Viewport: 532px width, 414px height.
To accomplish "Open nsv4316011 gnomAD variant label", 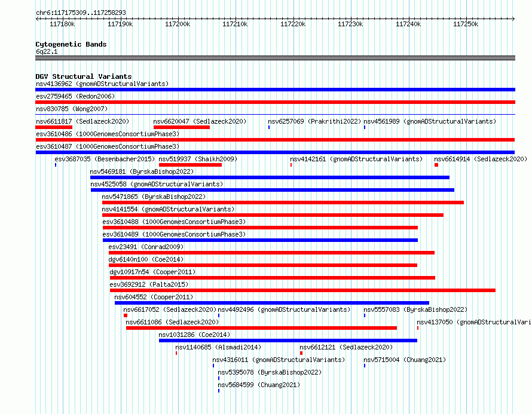I will coord(279,360).
